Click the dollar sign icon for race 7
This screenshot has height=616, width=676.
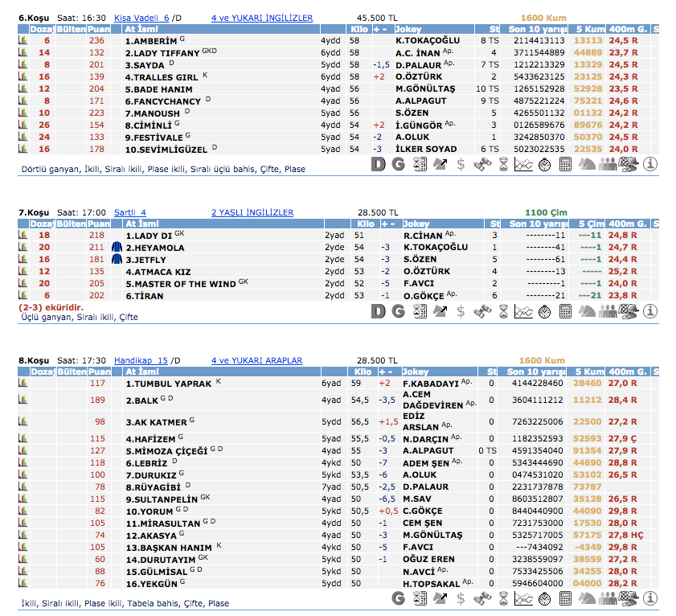tap(461, 311)
